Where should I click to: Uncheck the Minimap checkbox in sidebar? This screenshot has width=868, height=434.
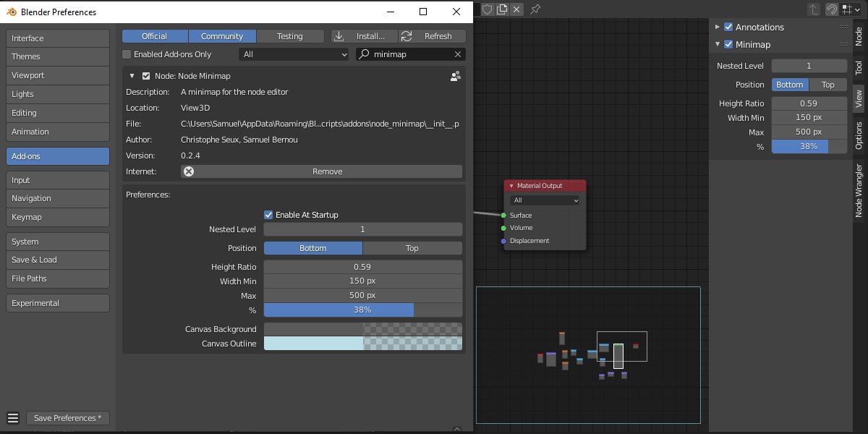coord(728,44)
